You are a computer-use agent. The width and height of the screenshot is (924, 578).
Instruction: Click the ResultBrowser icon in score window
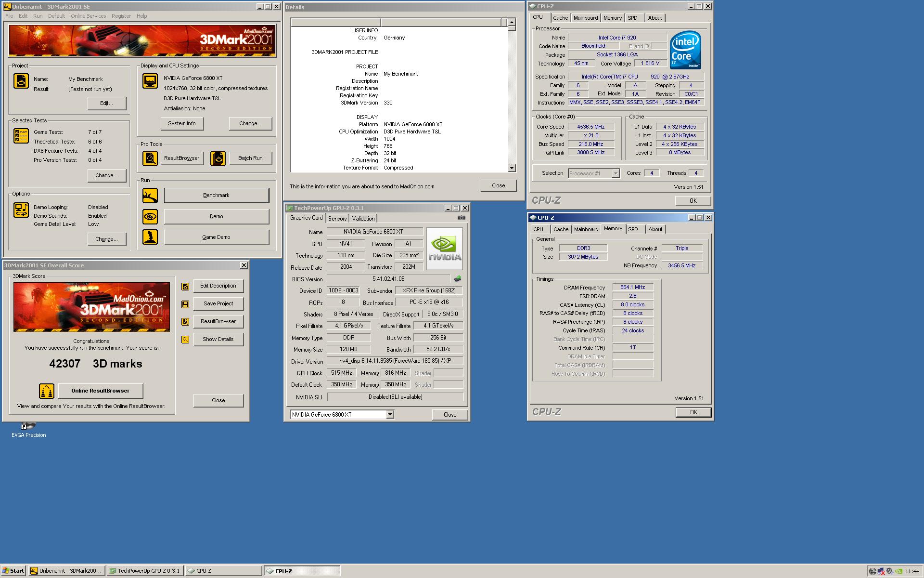click(x=185, y=322)
